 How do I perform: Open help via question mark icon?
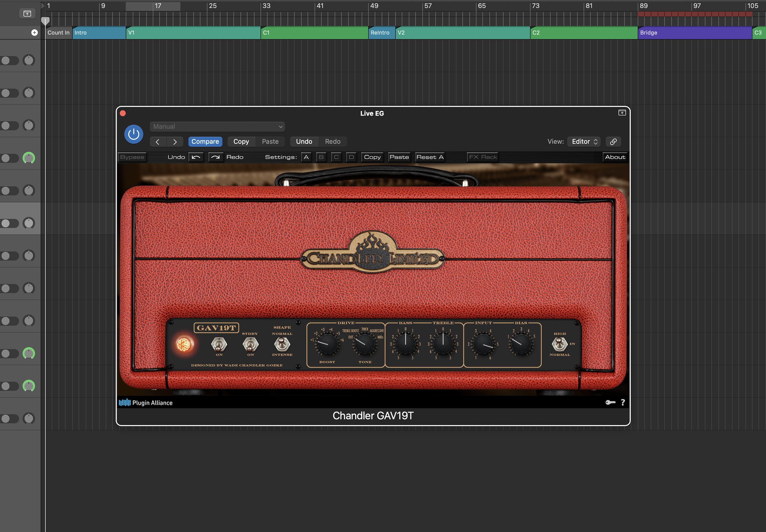click(x=623, y=402)
